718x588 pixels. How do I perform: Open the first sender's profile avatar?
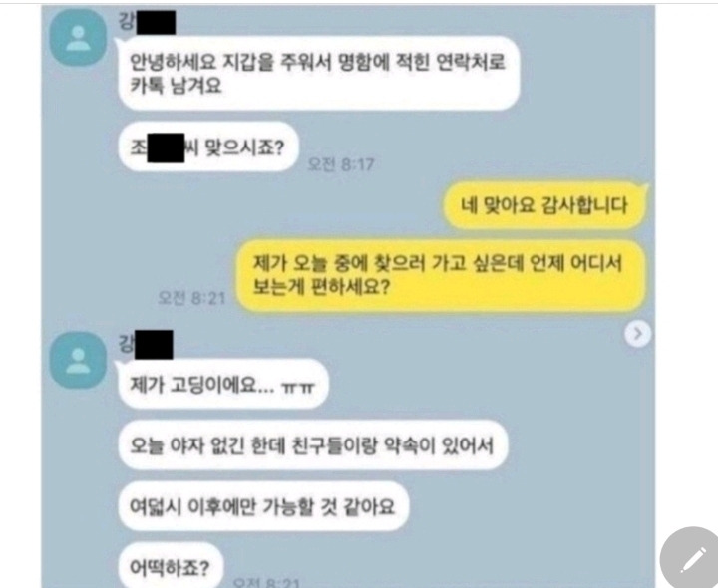[79, 38]
